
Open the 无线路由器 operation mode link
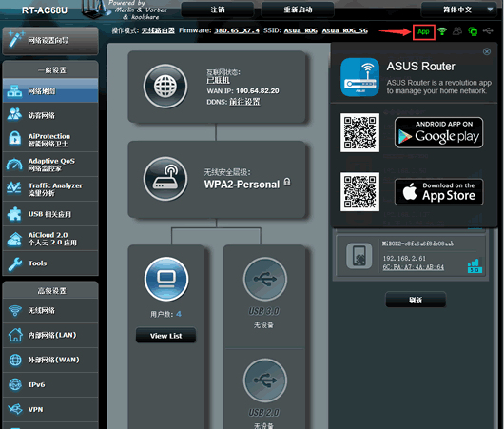pos(158,30)
